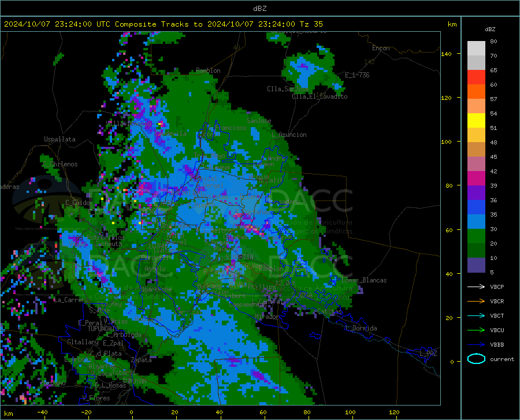
Task: Click the blue VBBB arrow icon in legend
Action: (476, 345)
